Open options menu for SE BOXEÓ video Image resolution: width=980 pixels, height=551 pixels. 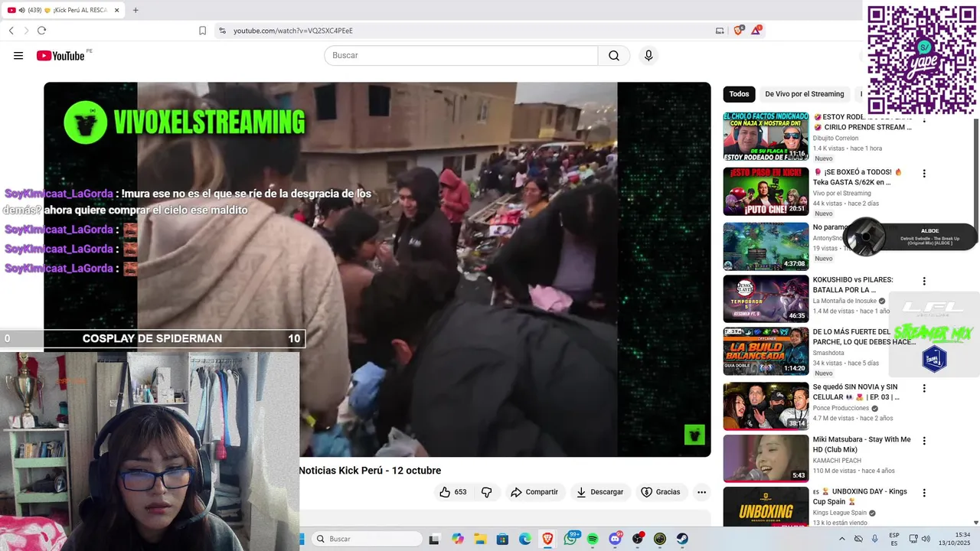click(x=924, y=174)
